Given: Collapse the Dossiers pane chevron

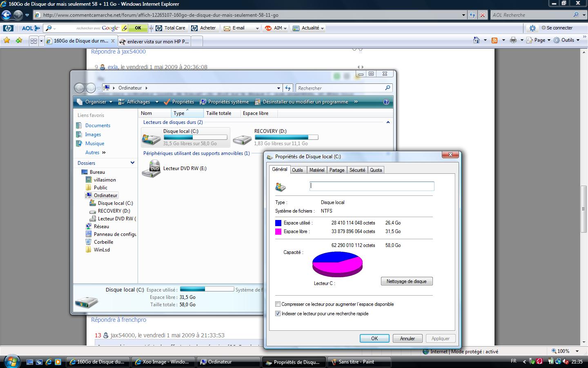Looking at the screenshot, I should [132, 163].
